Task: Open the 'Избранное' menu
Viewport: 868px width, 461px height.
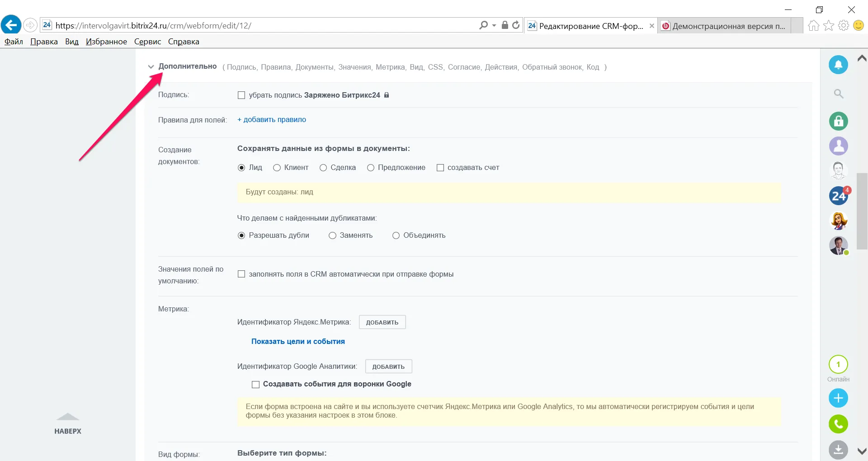Action: [106, 42]
